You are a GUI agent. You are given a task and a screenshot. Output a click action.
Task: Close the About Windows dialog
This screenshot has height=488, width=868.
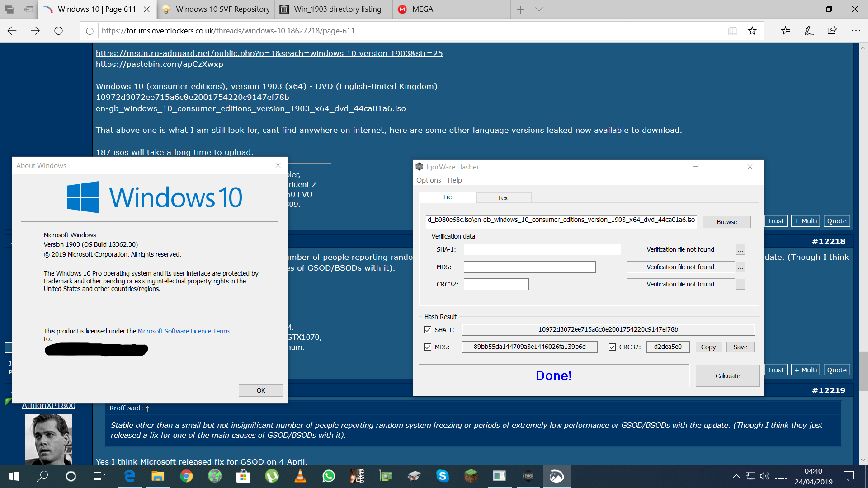coord(278,165)
